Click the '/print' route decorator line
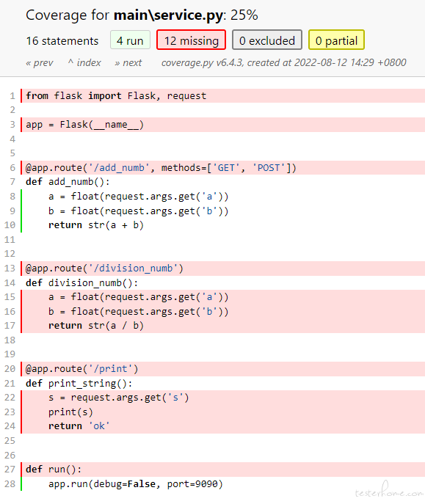 223,369
